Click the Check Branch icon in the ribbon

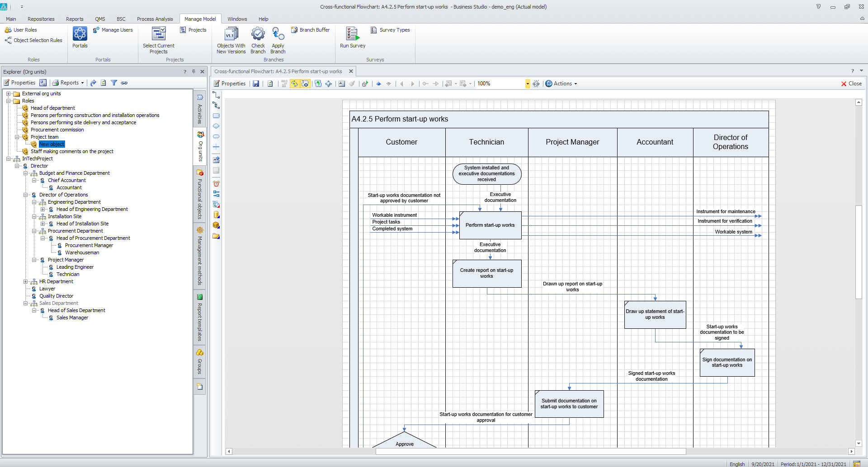[x=258, y=34]
